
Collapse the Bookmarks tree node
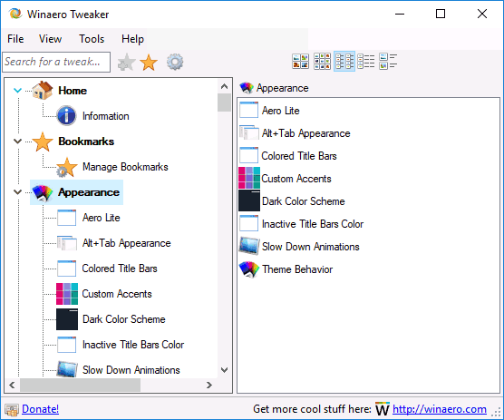point(18,142)
